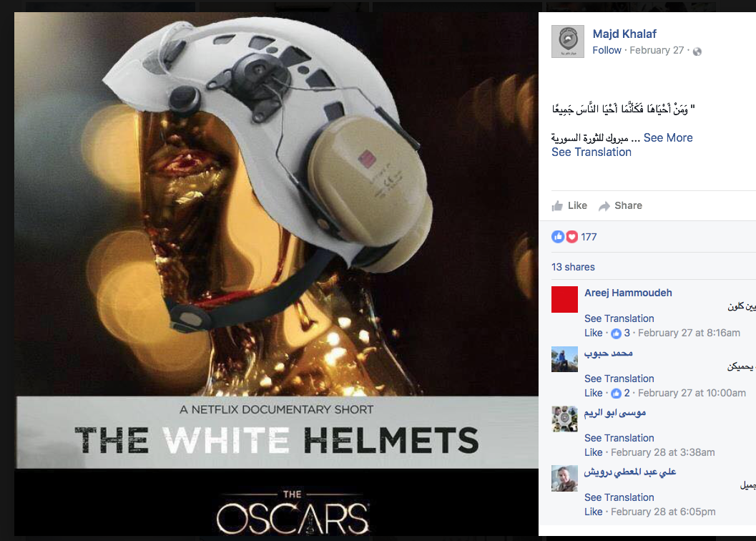Viewport: 756px width, 541px height.
Task: Click the Like thumbs-up icon under the post
Action: (557, 206)
